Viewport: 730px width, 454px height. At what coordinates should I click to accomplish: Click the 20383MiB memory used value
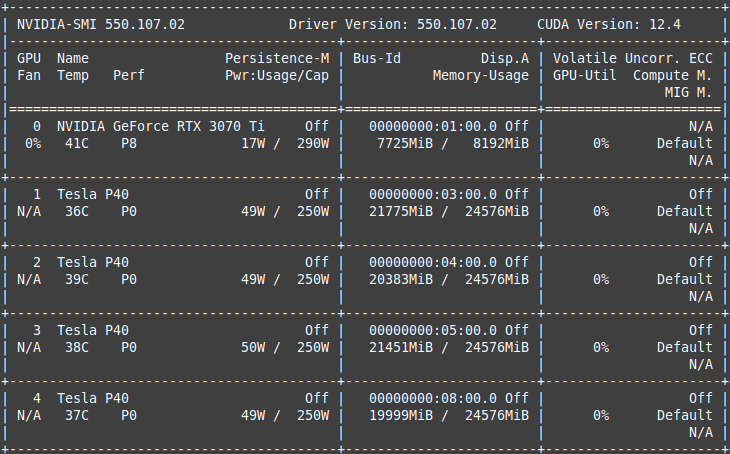[401, 279]
